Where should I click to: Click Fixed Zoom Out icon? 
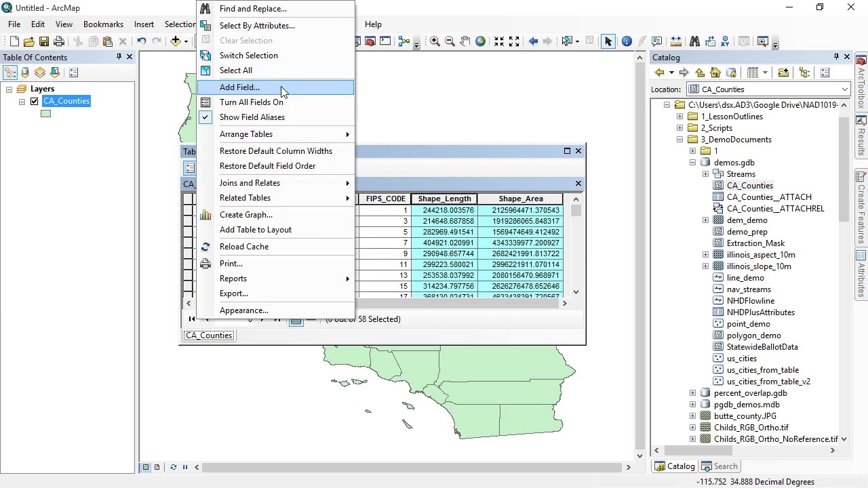pyautogui.click(x=514, y=41)
